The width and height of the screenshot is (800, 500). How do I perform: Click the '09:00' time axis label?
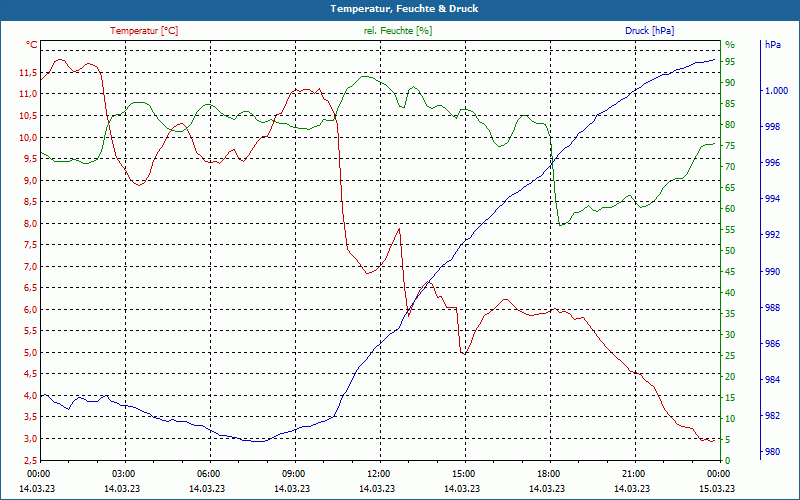coord(292,473)
